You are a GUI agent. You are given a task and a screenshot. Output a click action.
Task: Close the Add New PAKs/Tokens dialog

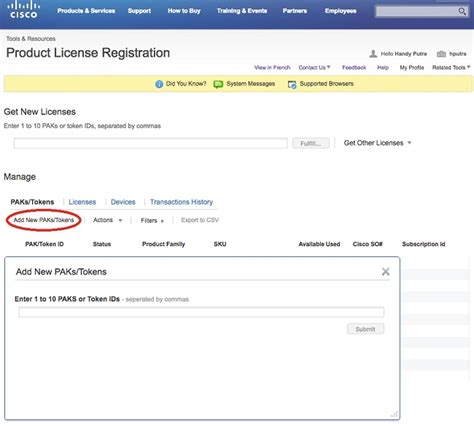point(385,271)
